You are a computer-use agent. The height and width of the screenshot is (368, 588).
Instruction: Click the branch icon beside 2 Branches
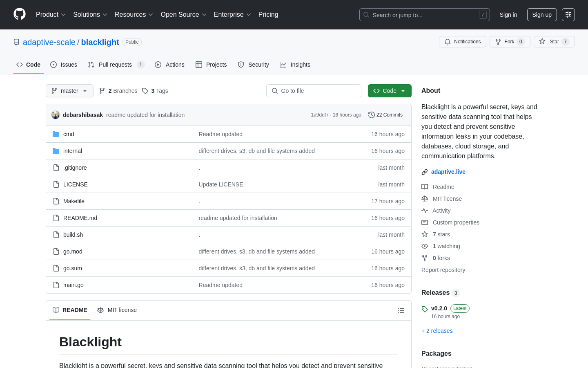point(102,91)
